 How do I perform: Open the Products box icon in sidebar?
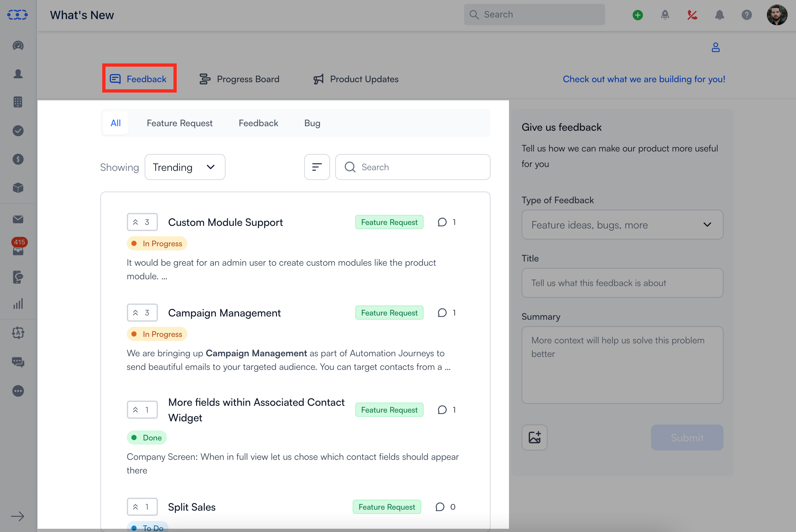point(18,188)
